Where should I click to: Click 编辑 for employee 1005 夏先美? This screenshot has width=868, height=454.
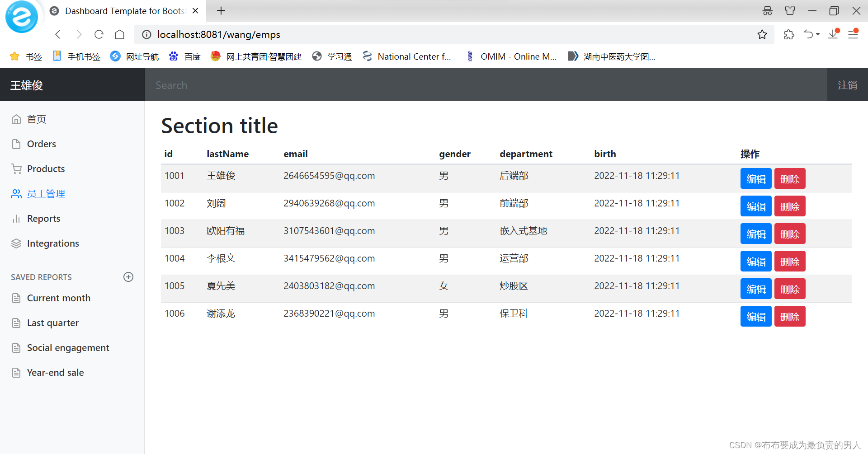click(x=756, y=289)
